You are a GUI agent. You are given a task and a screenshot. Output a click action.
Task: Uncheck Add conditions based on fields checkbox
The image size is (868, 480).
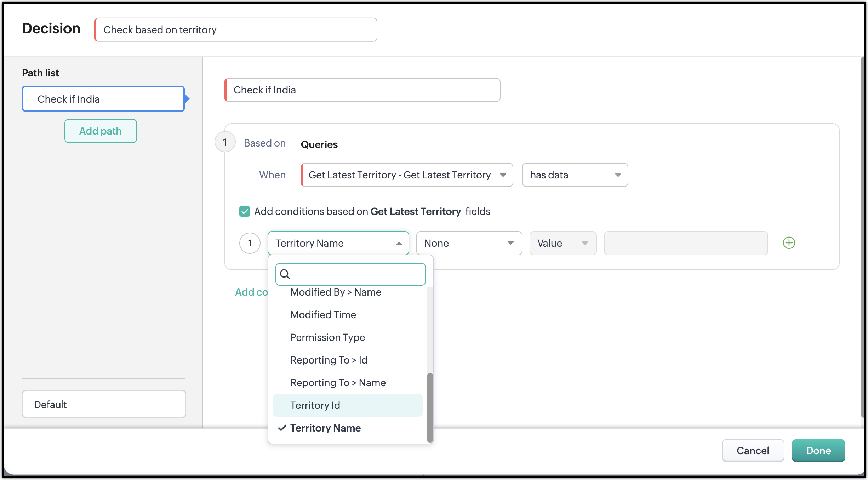(x=245, y=211)
